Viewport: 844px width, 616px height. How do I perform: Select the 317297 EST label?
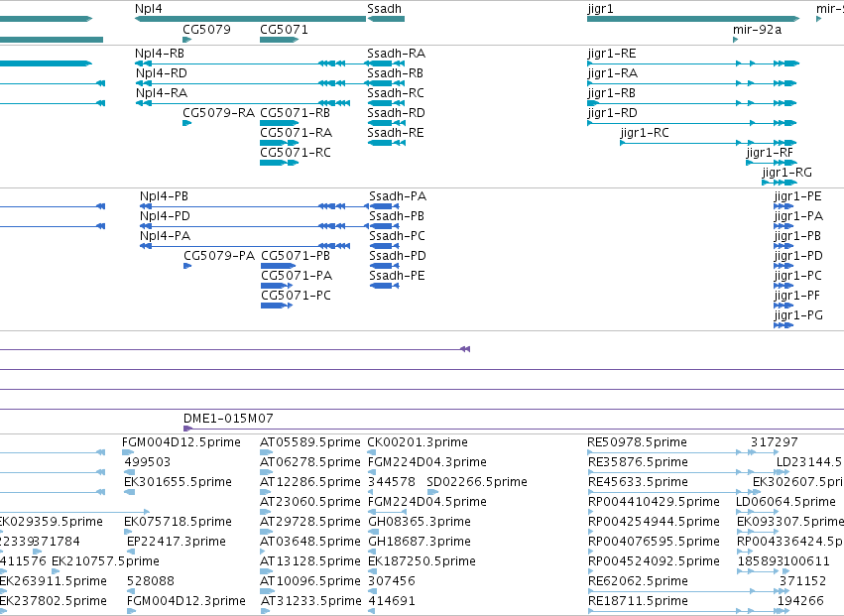tap(775, 442)
